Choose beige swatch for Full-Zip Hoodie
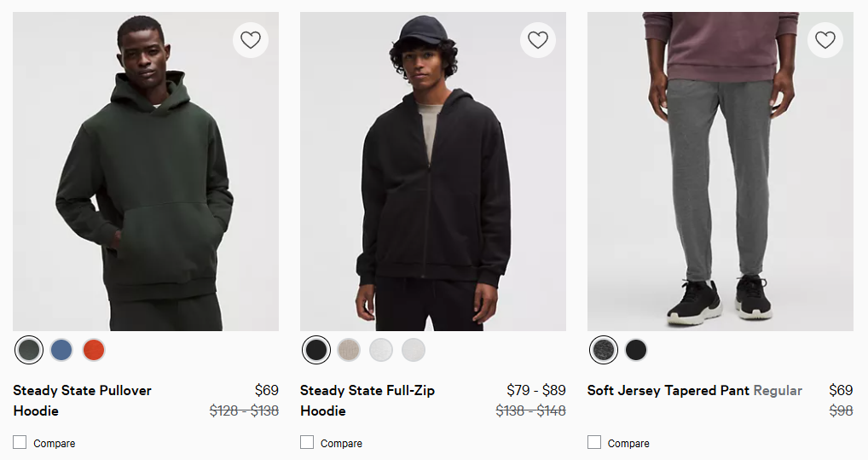Screen dimensions: 868x460 pos(349,350)
